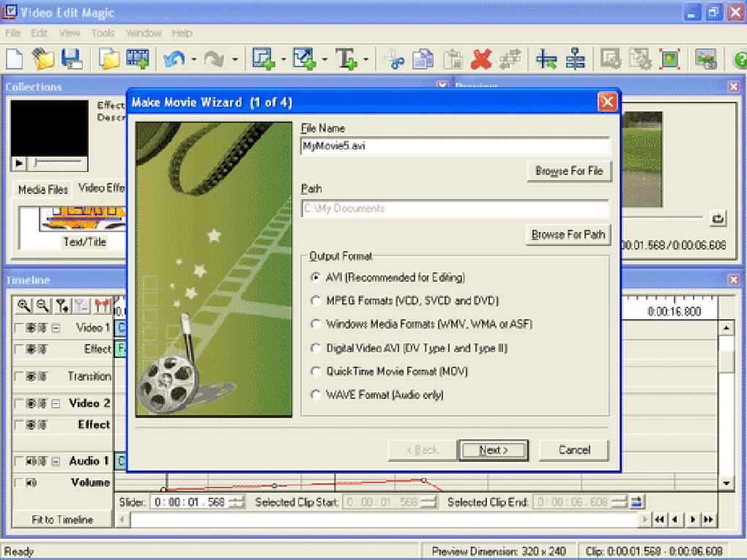The width and height of the screenshot is (747, 560).
Task: Click the add transition toolbar icon
Action: point(305,59)
